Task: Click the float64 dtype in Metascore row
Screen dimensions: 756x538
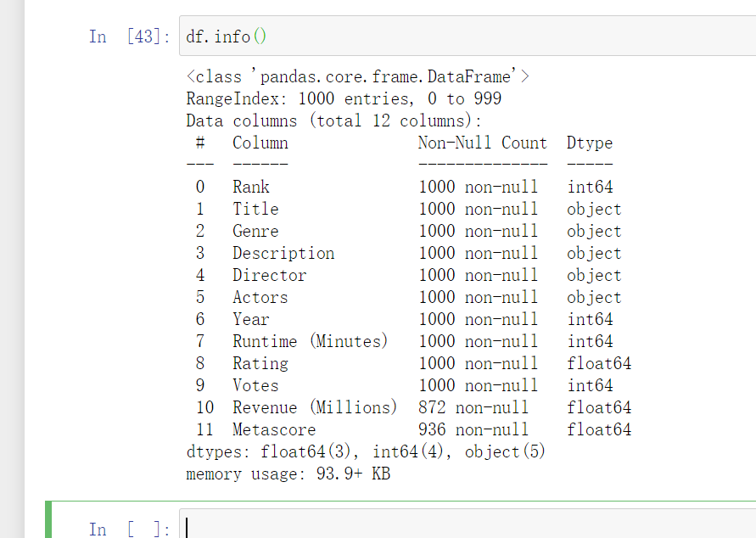Action: point(599,430)
